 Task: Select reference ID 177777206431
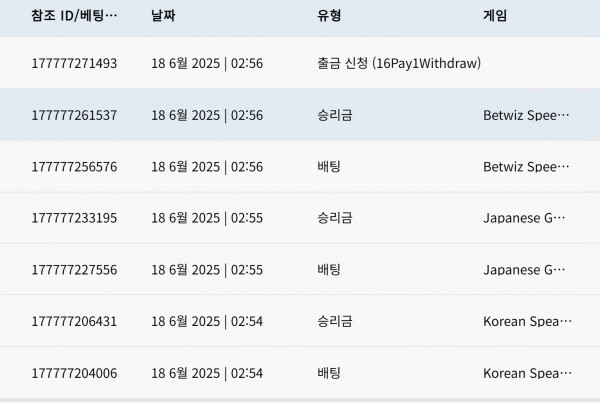pos(74,321)
